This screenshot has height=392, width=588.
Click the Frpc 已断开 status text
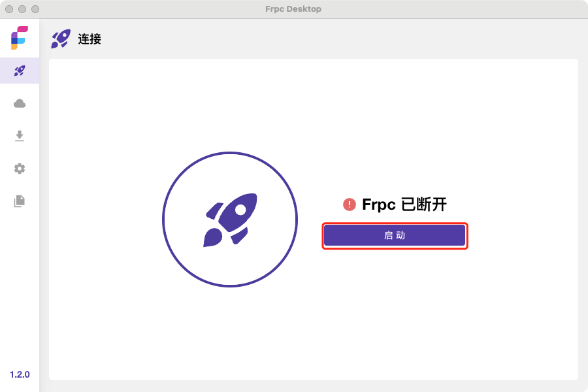(x=404, y=204)
